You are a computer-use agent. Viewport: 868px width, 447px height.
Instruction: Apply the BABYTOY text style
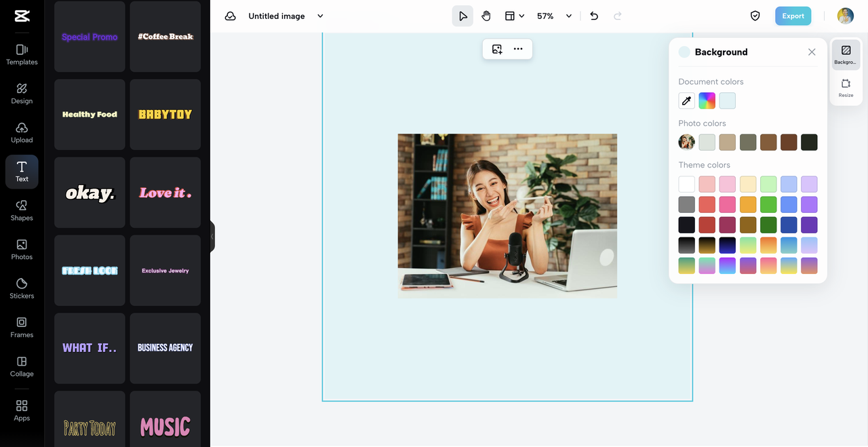(165, 115)
